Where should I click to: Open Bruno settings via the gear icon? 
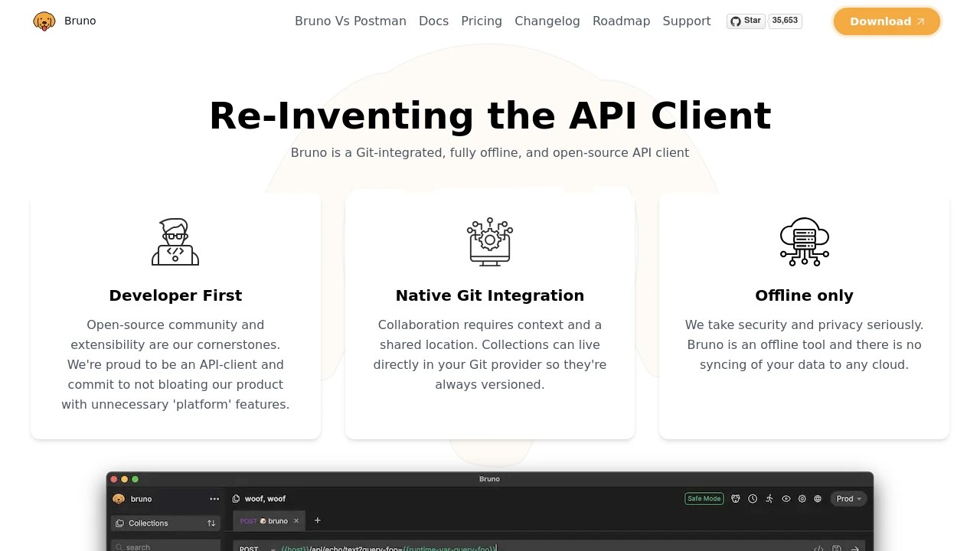802,498
